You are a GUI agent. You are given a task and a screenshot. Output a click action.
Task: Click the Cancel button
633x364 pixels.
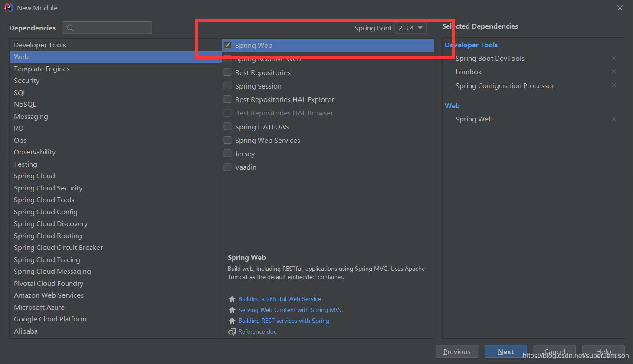[x=554, y=351]
